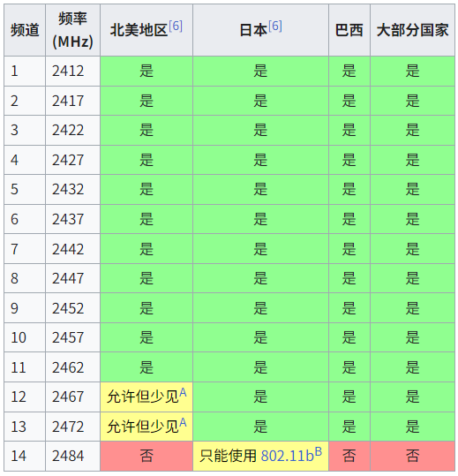The image size is (458, 476).
Task: Click frequency cell 2462
Action: pos(72,367)
